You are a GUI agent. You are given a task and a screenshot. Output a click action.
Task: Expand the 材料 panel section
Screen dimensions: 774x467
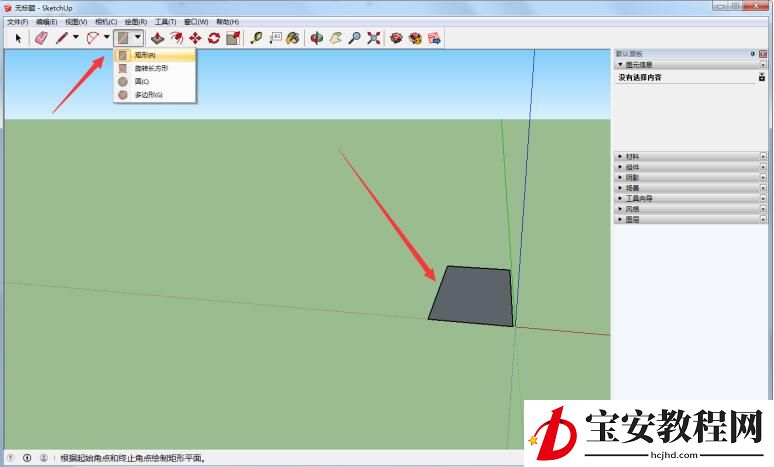click(620, 156)
